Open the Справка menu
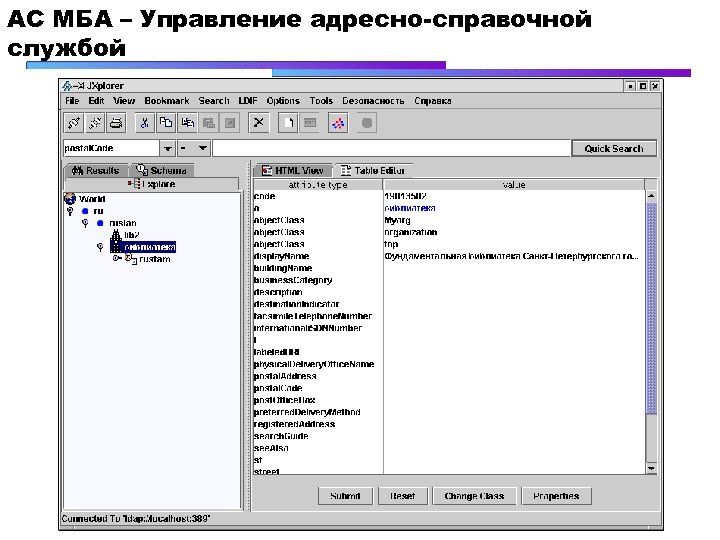 click(433, 101)
